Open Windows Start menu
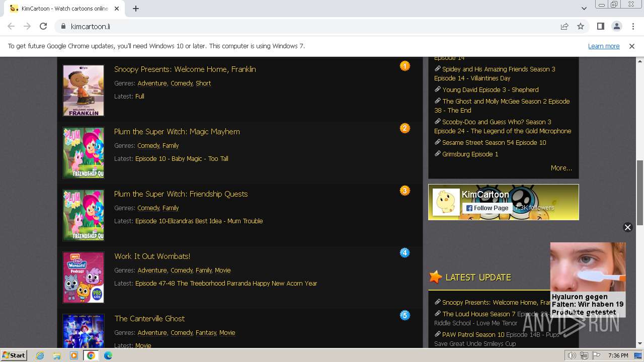The height and width of the screenshot is (362, 644). 14,355
